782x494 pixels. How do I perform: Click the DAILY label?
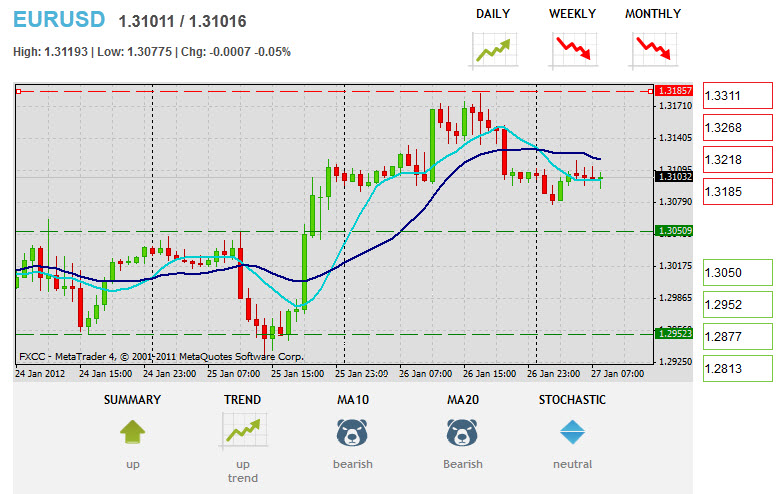coord(493,14)
